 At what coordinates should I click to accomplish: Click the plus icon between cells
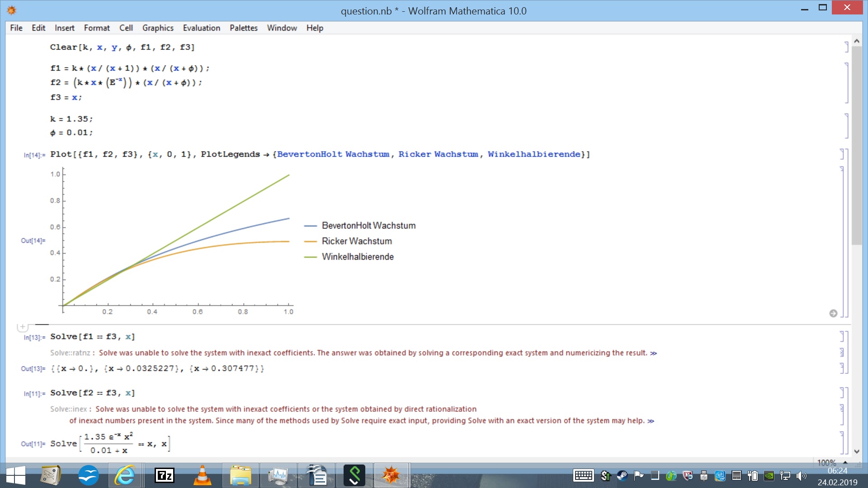point(23,326)
